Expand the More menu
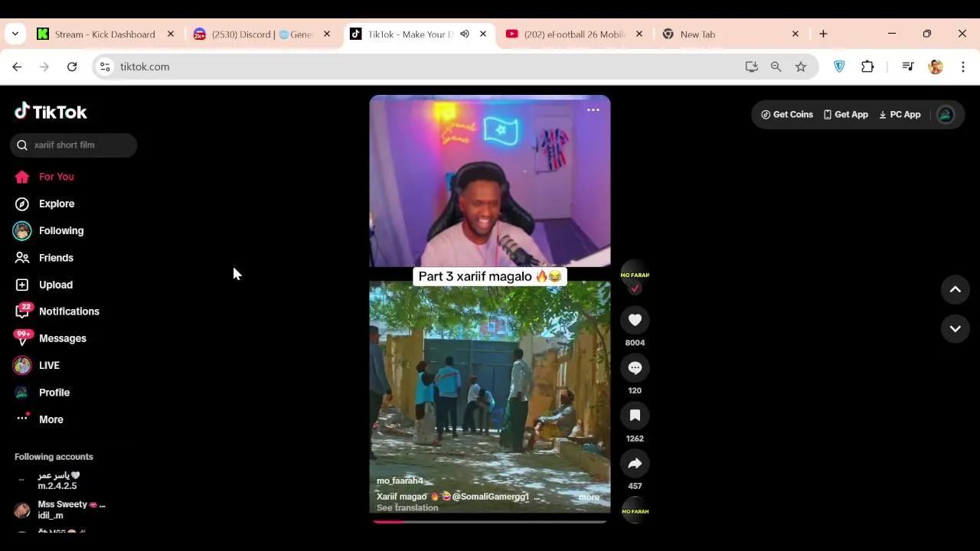 pyautogui.click(x=39, y=419)
